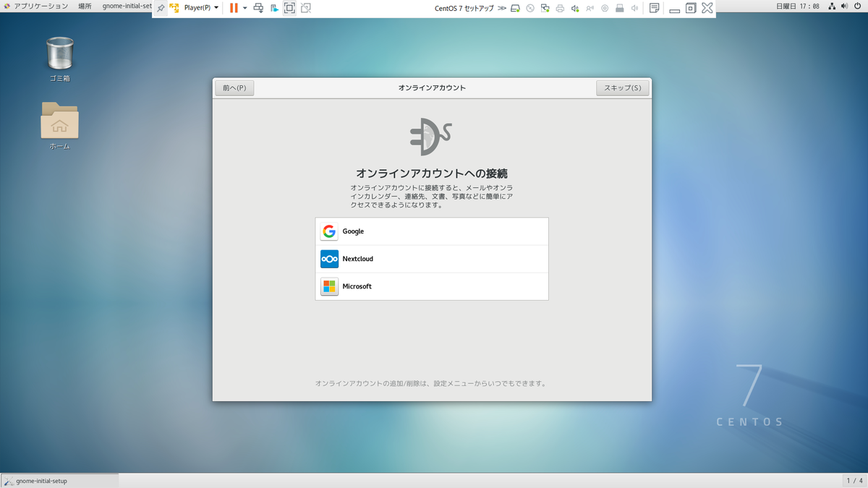
Task: Click the 前へ(P) button
Action: pos(234,88)
